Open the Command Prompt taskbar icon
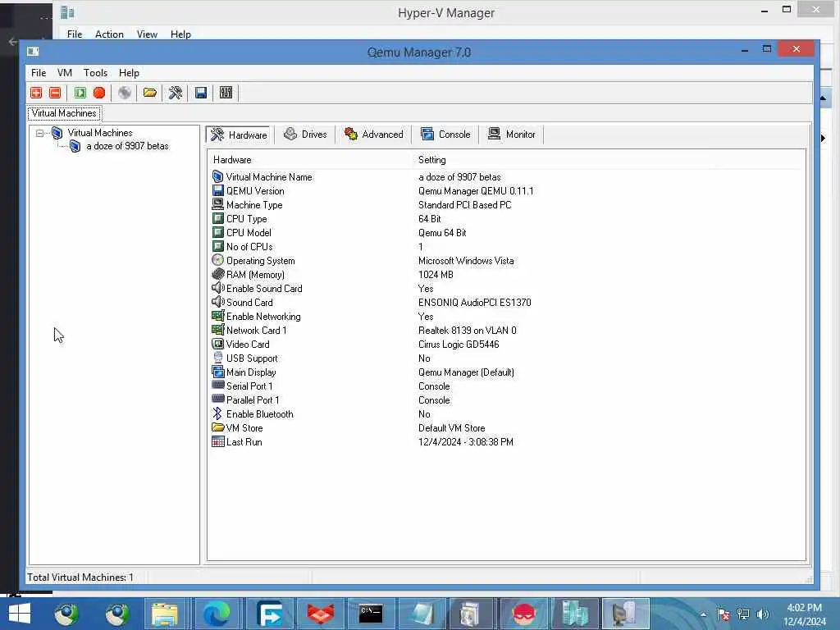The image size is (840, 630). coord(371,614)
